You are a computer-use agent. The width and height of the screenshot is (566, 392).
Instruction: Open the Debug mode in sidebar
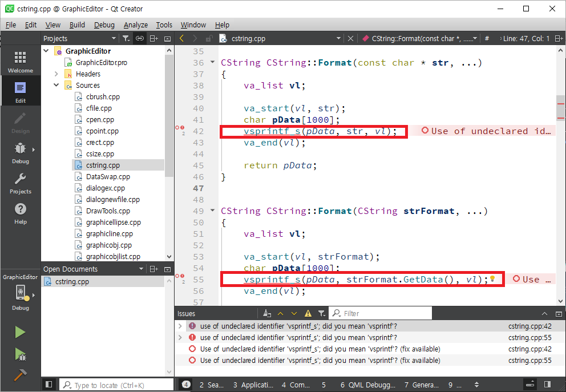(20, 153)
